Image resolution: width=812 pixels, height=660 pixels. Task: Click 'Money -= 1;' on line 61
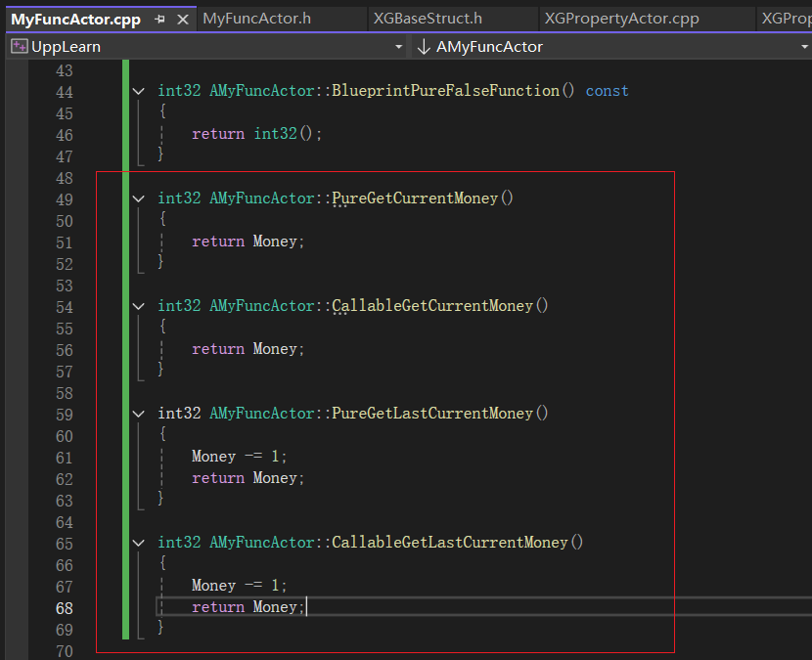(x=240, y=457)
